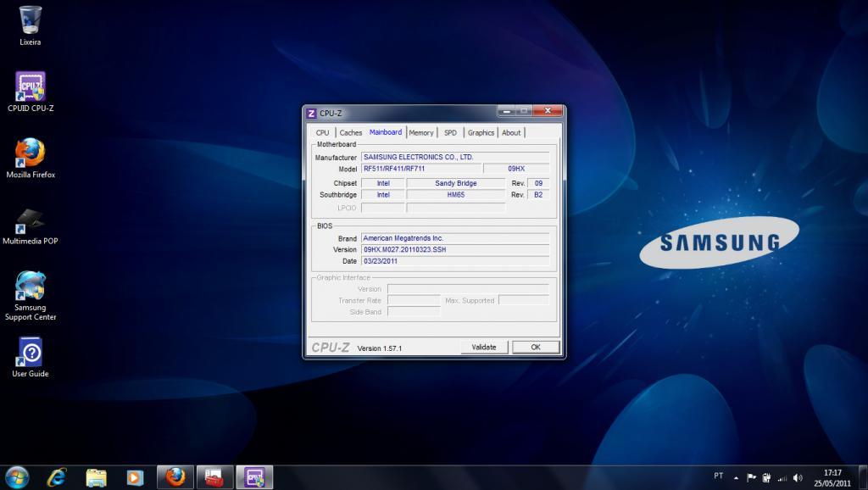The width and height of the screenshot is (868, 490).
Task: Click the Sandy Bridge chipset value
Action: coord(455,183)
